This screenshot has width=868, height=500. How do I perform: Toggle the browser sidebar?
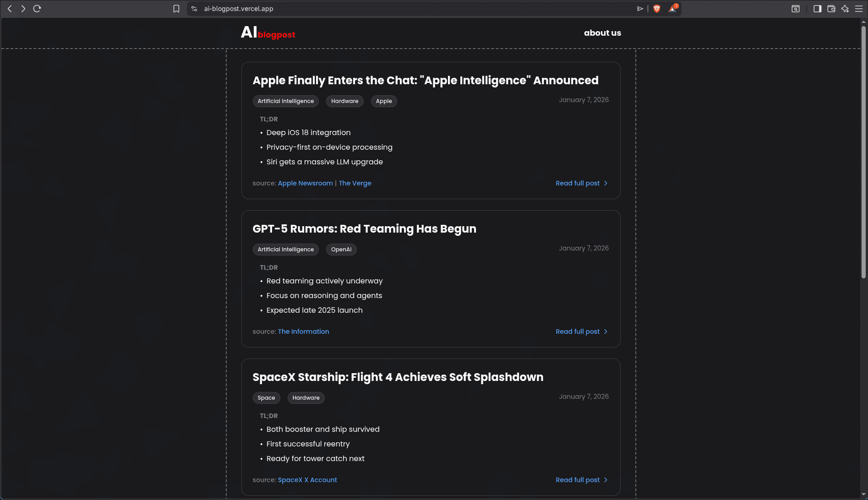pyautogui.click(x=817, y=8)
